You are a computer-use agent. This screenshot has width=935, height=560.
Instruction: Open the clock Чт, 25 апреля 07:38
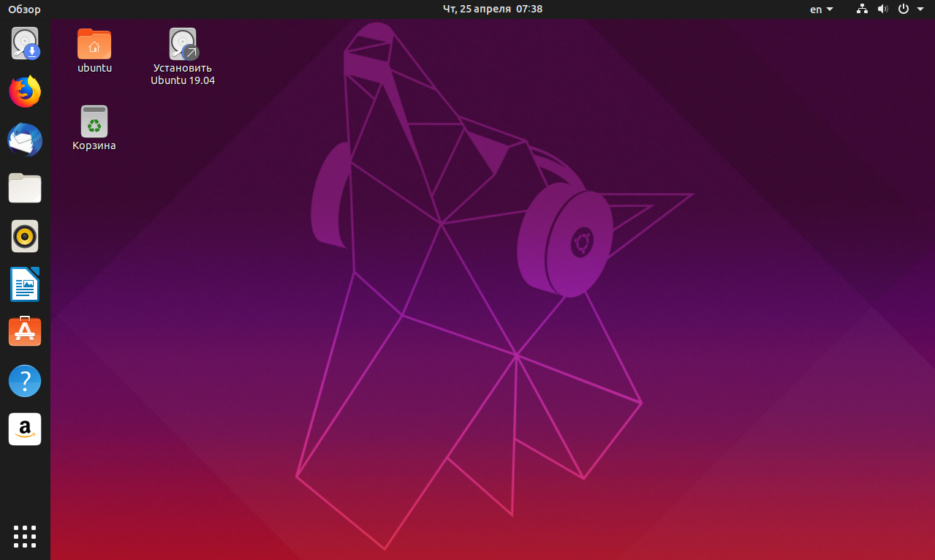point(493,9)
